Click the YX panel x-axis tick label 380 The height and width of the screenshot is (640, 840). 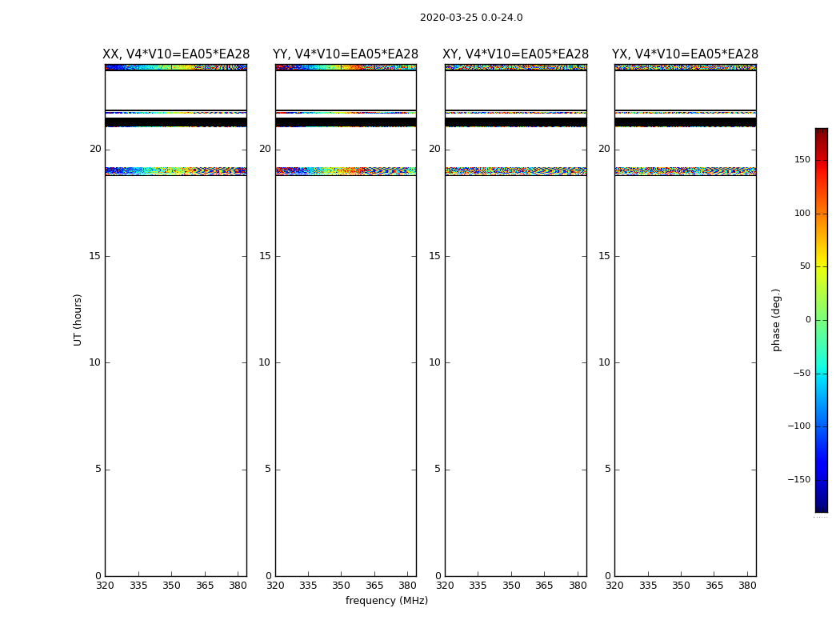tap(747, 586)
